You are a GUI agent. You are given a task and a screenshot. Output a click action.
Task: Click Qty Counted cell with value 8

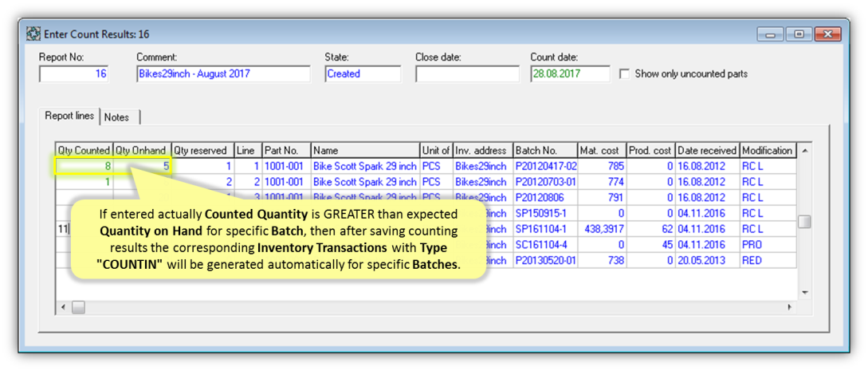pyautogui.click(x=84, y=166)
